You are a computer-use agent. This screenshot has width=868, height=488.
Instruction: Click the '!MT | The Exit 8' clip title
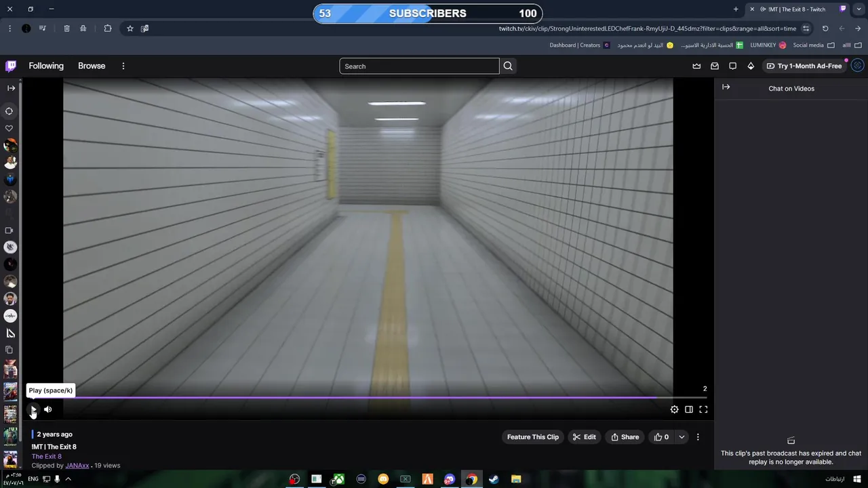[54, 447]
